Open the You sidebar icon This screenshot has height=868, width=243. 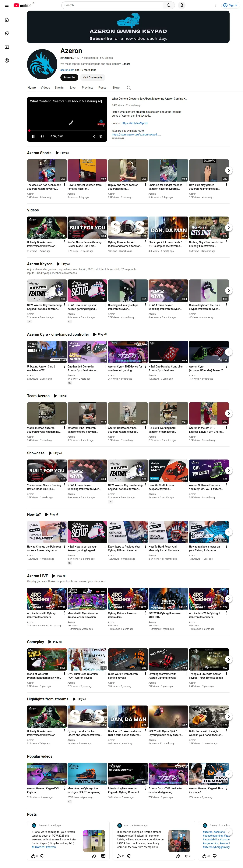point(7,61)
